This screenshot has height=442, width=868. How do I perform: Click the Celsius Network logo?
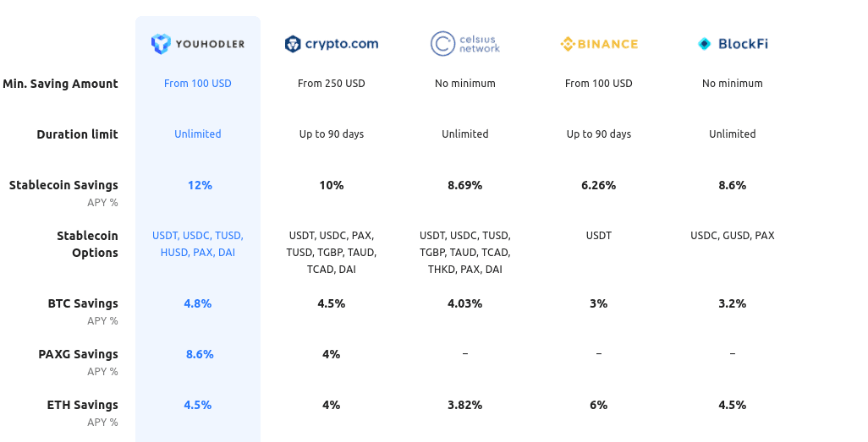[465, 44]
